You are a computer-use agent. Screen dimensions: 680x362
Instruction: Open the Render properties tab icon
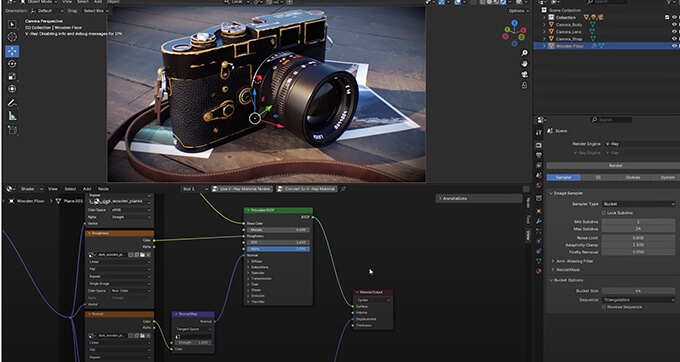[x=539, y=145]
